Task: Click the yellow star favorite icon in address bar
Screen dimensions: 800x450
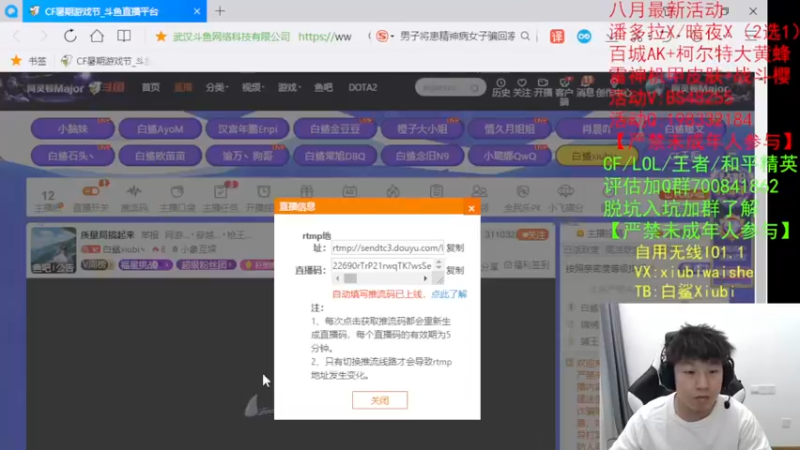Action: point(161,36)
